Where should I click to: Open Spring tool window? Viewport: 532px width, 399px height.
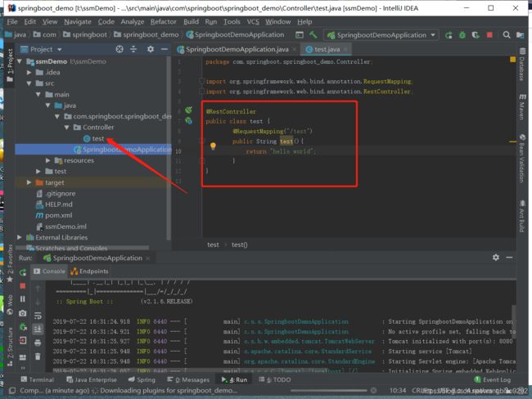[142, 379]
